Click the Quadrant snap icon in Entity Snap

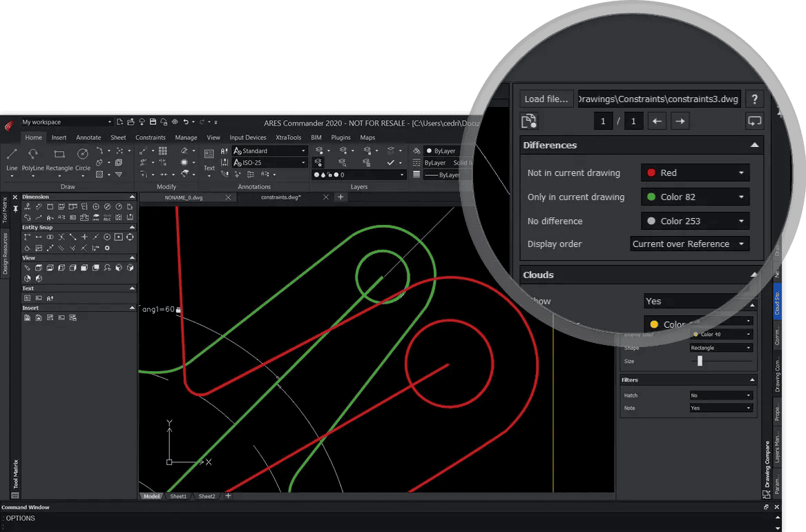[130, 237]
